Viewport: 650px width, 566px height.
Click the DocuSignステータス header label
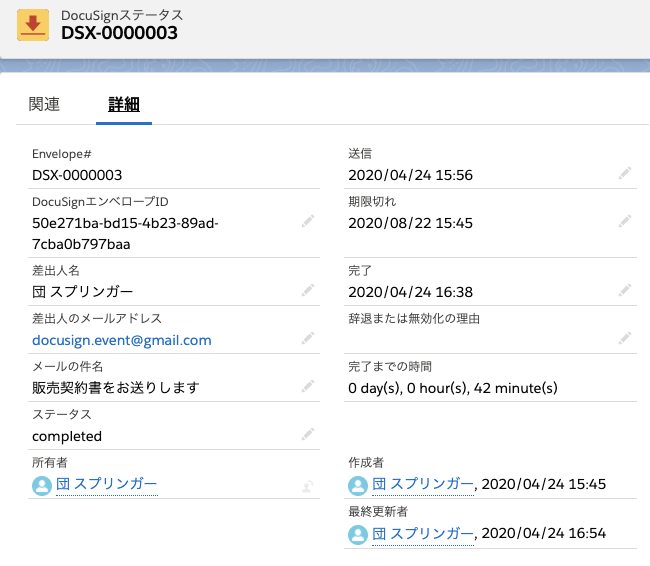point(122,15)
